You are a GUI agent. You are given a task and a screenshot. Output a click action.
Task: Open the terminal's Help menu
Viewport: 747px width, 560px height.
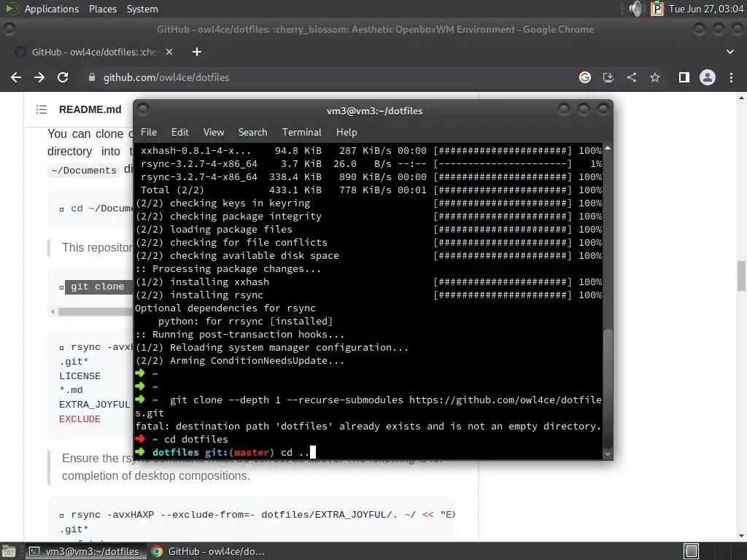[347, 132]
